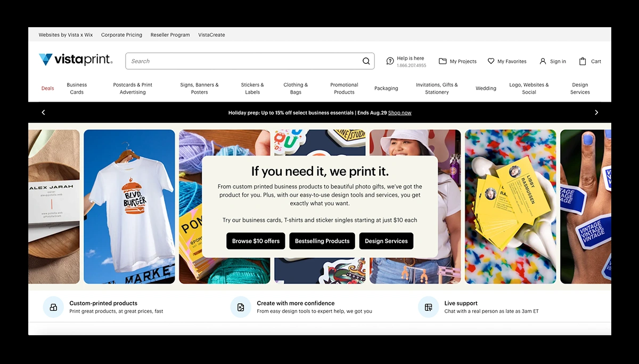Click the Help question mark icon

390,61
